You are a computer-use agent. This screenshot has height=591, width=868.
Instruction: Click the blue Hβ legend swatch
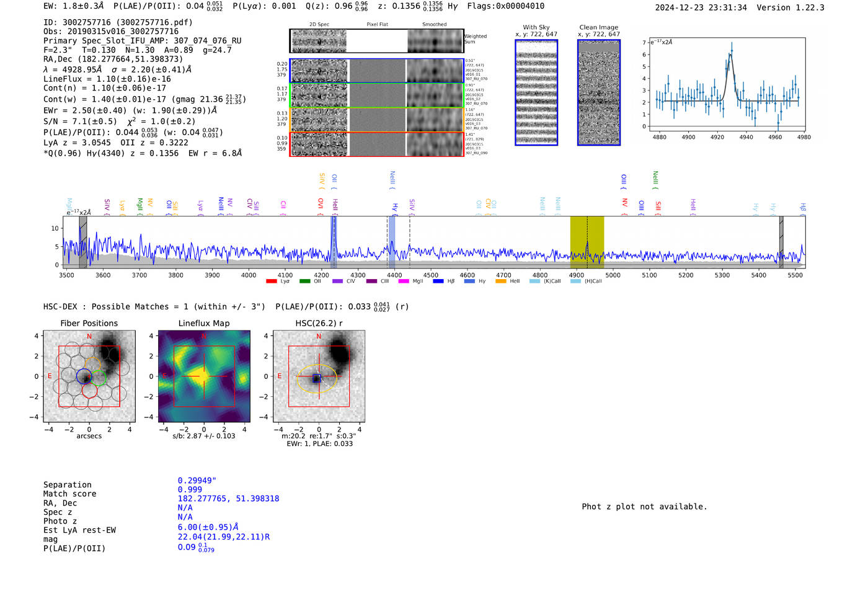click(438, 282)
